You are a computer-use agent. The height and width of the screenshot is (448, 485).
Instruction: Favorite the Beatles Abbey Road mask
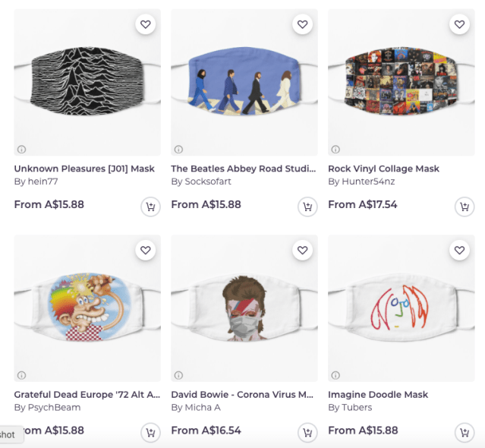(x=303, y=25)
